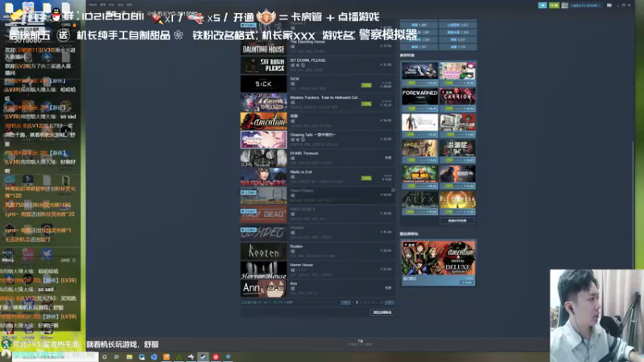Click the red round taskbar icon
The image size is (644, 362).
[x=216, y=357]
